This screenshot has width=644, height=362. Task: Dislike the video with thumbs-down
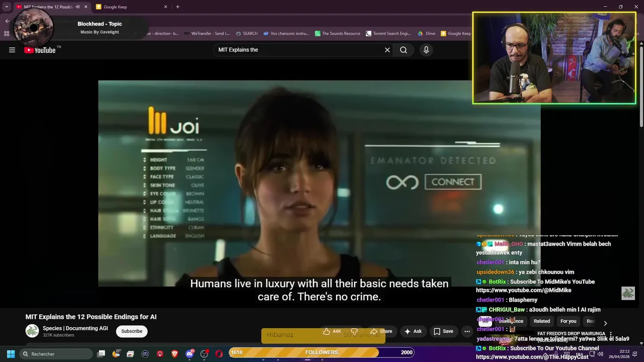pos(354,331)
